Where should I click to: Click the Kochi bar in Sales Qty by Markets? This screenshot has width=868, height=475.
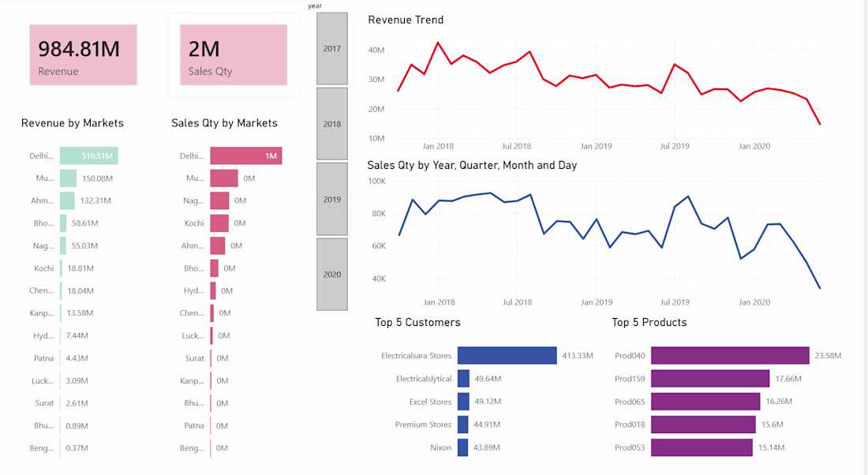click(219, 223)
